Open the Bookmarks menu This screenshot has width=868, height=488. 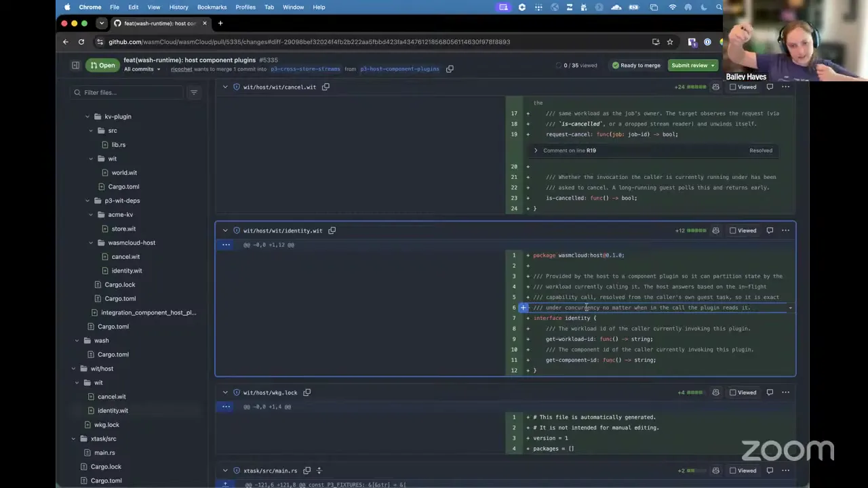point(212,7)
